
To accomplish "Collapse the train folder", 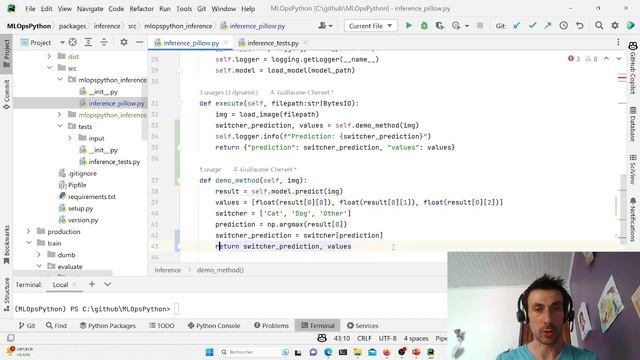I will coord(29,243).
